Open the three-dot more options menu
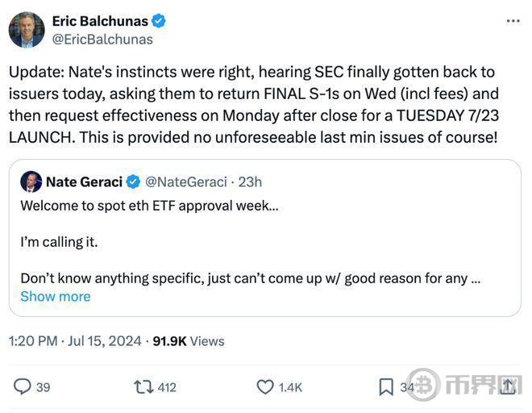This screenshot has width=532, height=413. pos(513,21)
